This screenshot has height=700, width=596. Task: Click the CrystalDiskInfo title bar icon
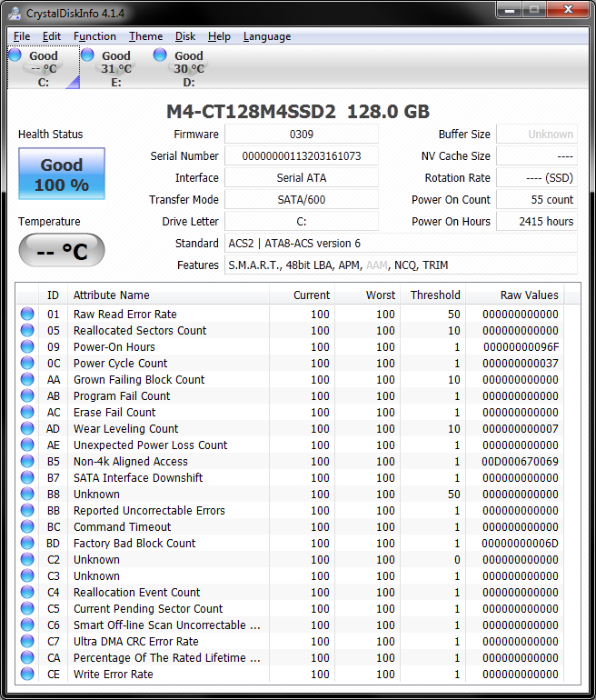[15, 14]
